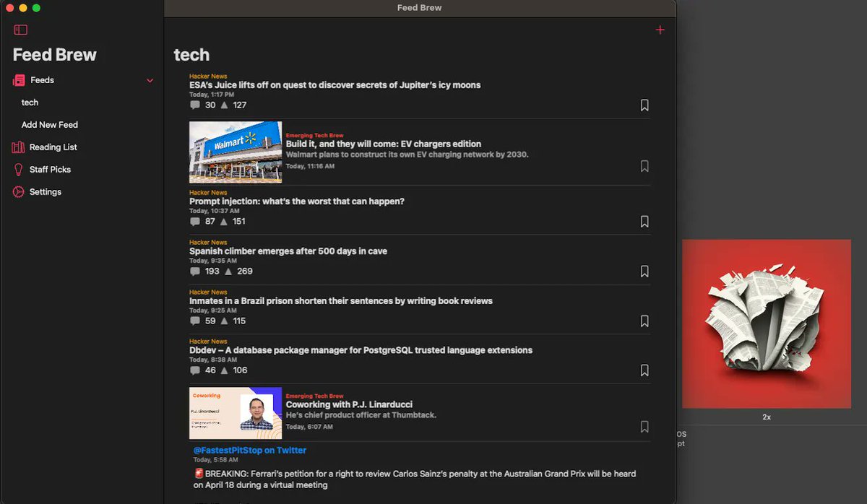Bookmark the EV chargers edition article

644,166
